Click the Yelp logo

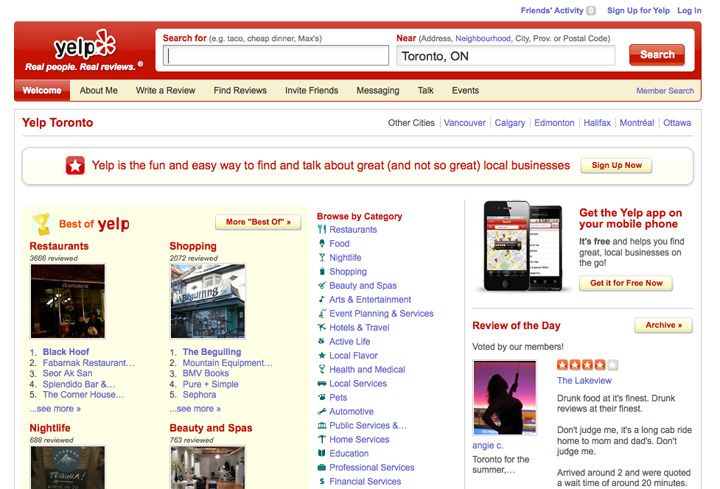[85, 46]
